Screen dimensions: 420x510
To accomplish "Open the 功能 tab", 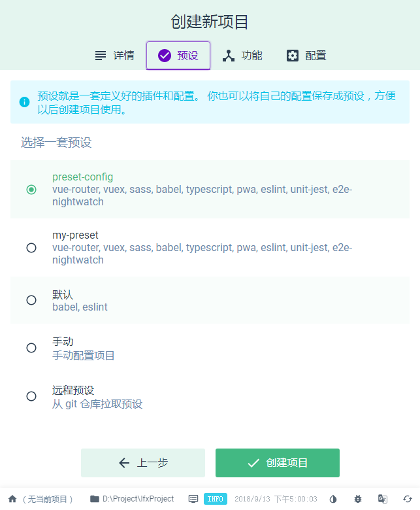I will tap(242, 56).
